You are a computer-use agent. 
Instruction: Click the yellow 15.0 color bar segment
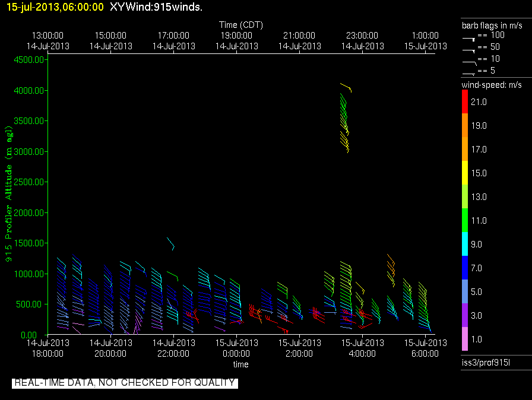(x=465, y=173)
